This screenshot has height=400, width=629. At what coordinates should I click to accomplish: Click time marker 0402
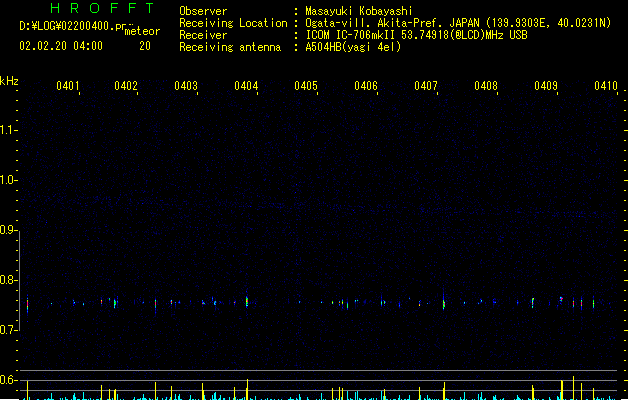point(126,86)
